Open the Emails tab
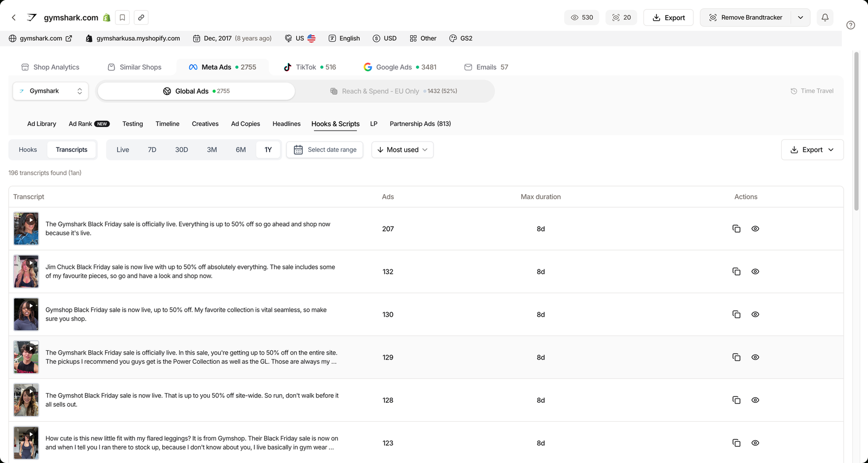Image resolution: width=868 pixels, height=463 pixels. tap(486, 67)
